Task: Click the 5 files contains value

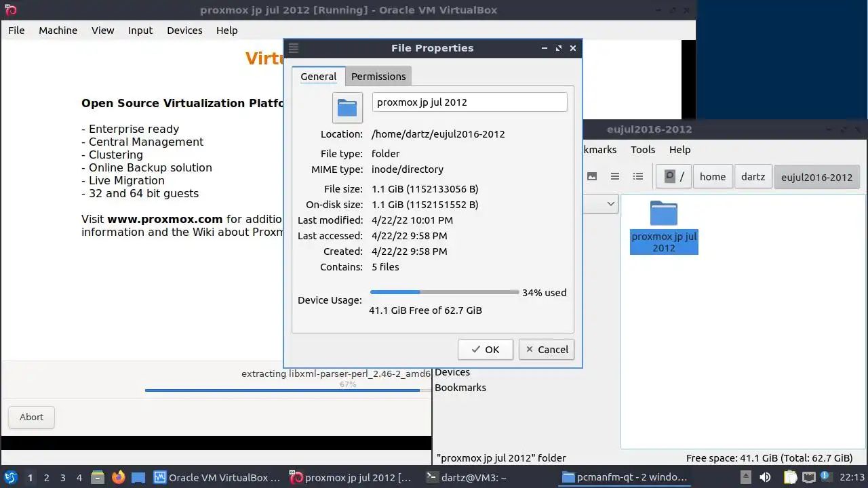Action: pos(385,267)
